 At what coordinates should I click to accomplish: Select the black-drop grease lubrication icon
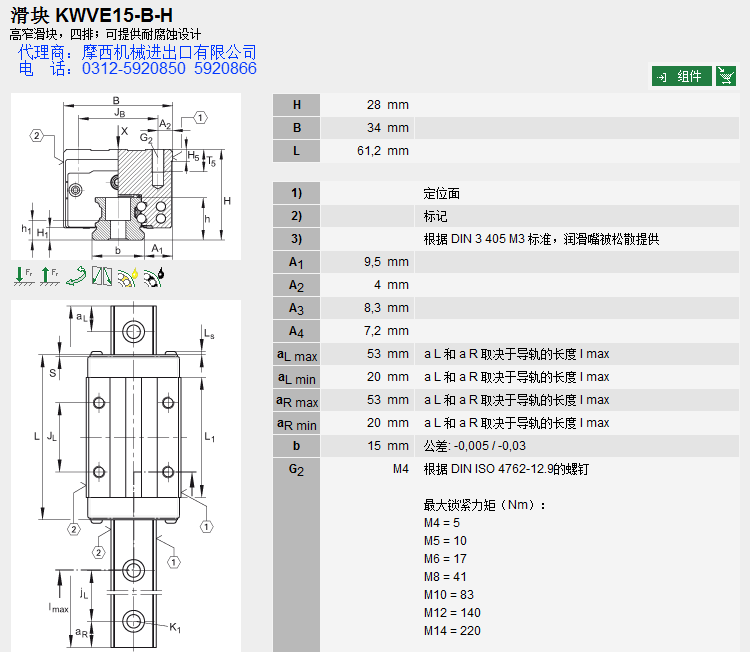(x=154, y=276)
